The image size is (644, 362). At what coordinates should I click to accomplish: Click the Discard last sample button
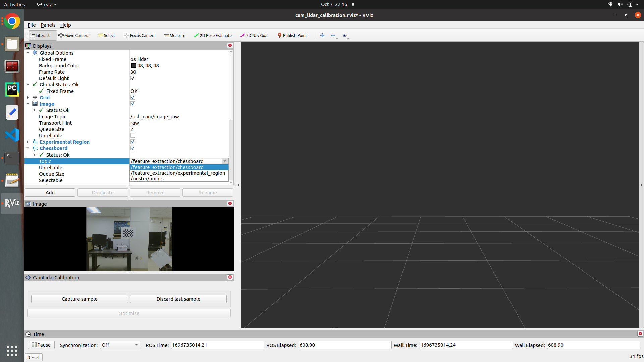point(178,299)
